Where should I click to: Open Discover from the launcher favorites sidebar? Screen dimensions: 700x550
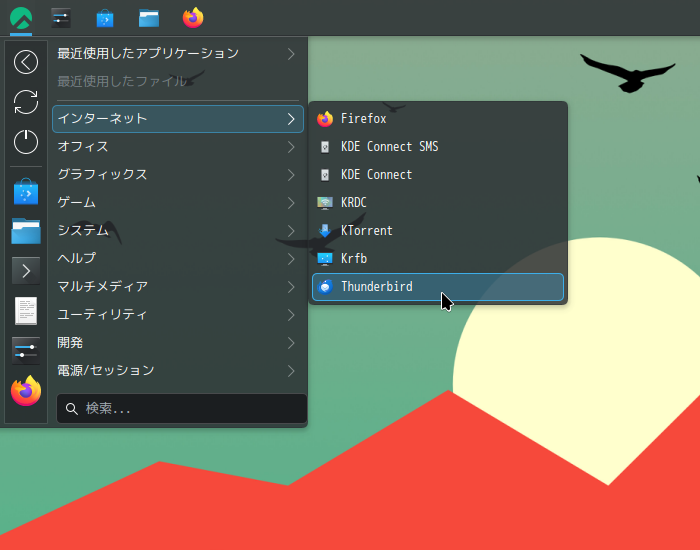pyautogui.click(x=26, y=192)
